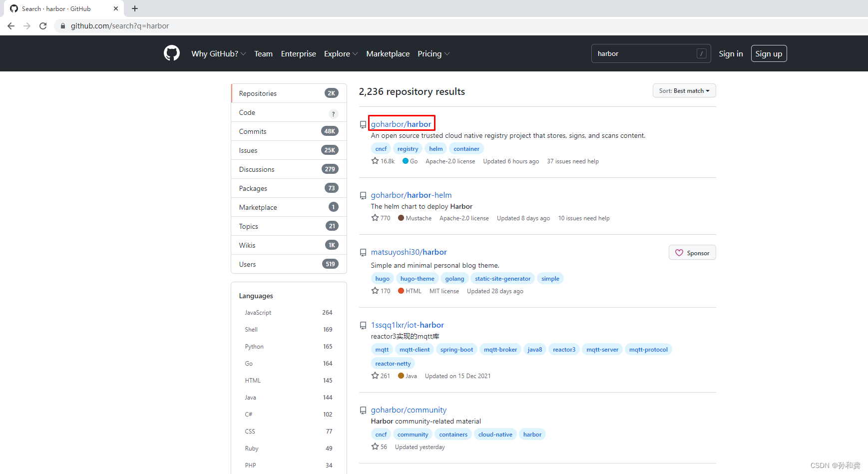Select the Repositories filter
The height and width of the screenshot is (474, 868).
point(289,93)
